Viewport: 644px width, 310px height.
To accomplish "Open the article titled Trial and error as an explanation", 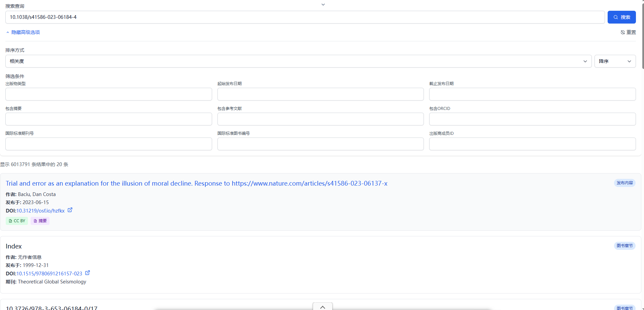I will (x=196, y=183).
